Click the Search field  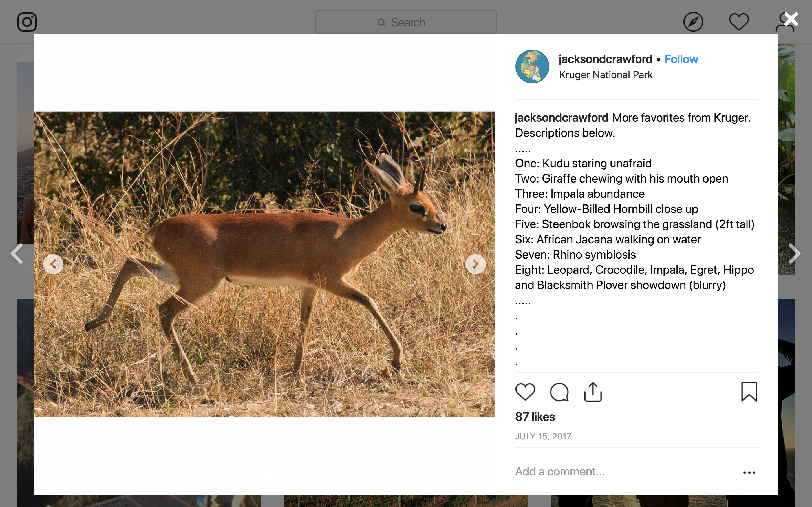(406, 22)
